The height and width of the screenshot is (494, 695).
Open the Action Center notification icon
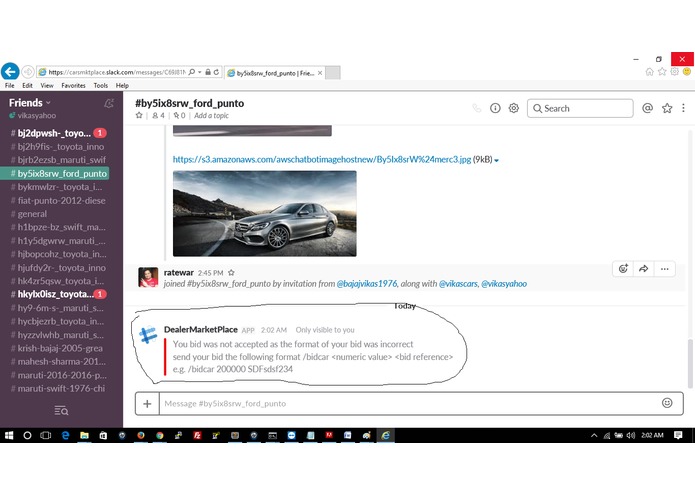[678, 436]
